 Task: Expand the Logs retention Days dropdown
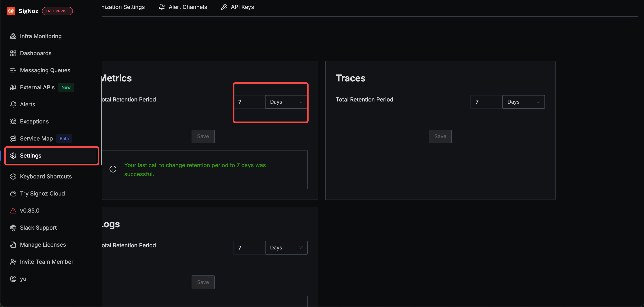point(286,248)
